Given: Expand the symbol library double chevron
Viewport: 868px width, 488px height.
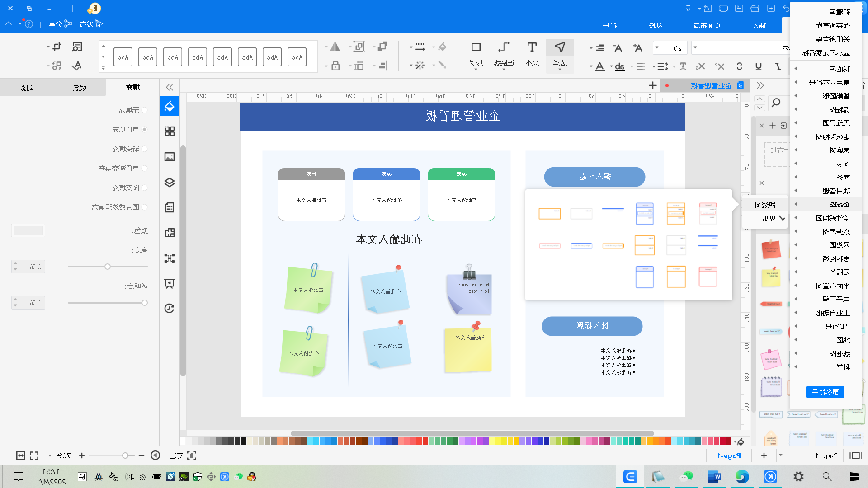Looking at the screenshot, I should tap(760, 85).
